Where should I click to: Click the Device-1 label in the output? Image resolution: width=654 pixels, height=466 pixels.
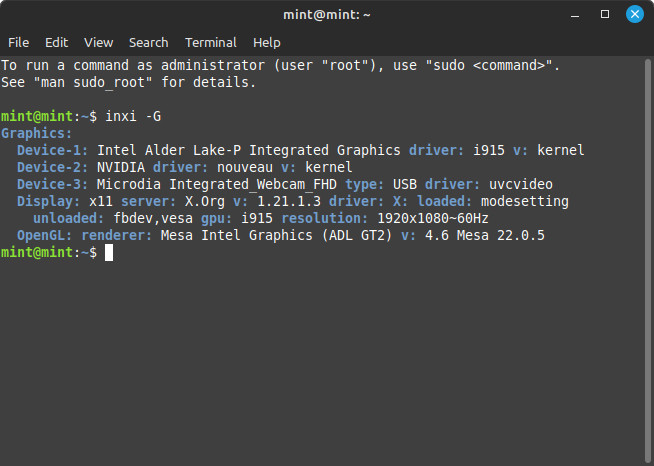click(x=53, y=150)
